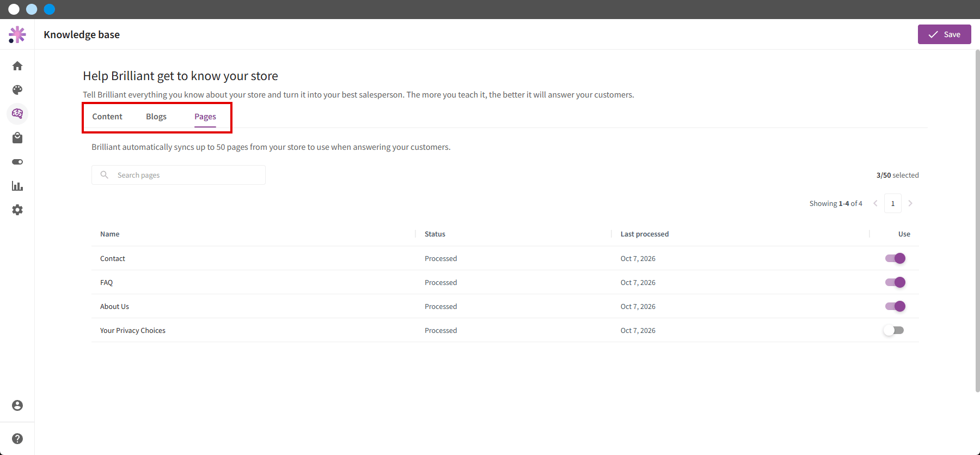The image size is (980, 455).
Task: Select the brain Knowledge base sidebar icon
Action: pos(17,114)
